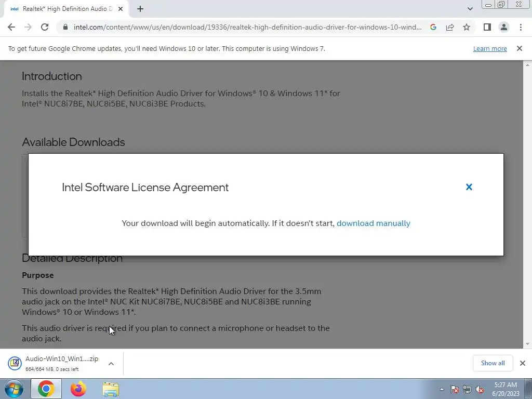Go back to the previous page

click(11, 27)
